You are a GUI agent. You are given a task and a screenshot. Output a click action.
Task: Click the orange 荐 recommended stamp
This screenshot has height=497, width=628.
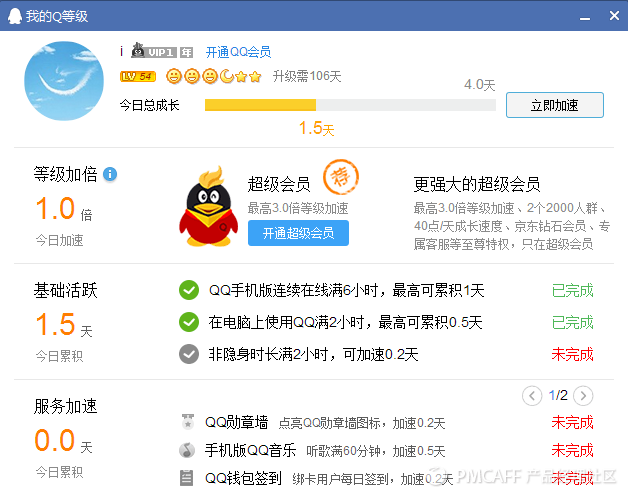tap(341, 177)
